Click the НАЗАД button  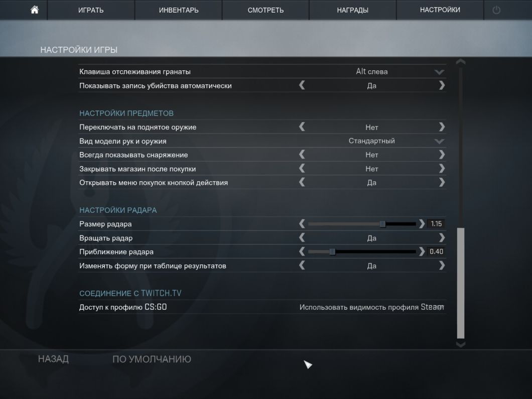tap(53, 359)
